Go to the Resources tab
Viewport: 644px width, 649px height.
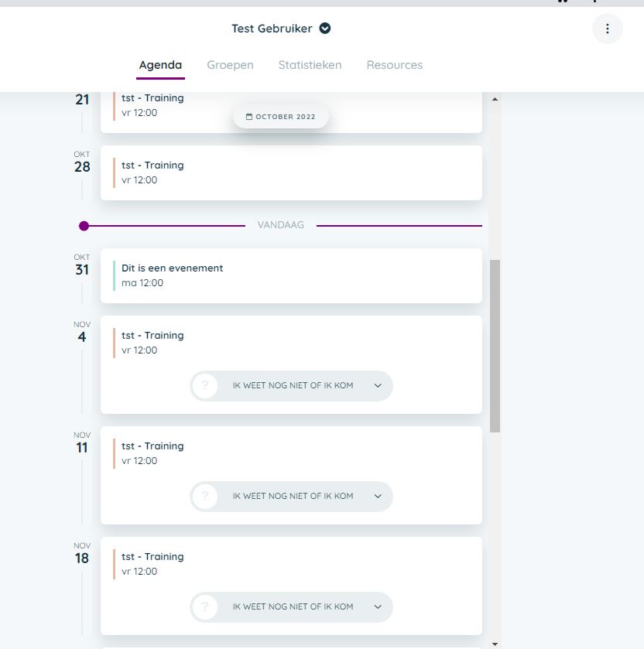[394, 65]
